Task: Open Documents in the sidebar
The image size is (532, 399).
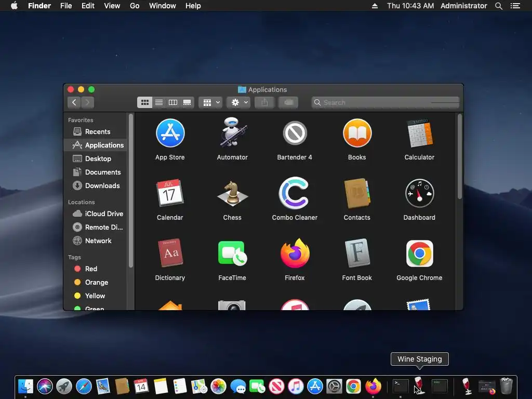Action: (x=95, y=172)
